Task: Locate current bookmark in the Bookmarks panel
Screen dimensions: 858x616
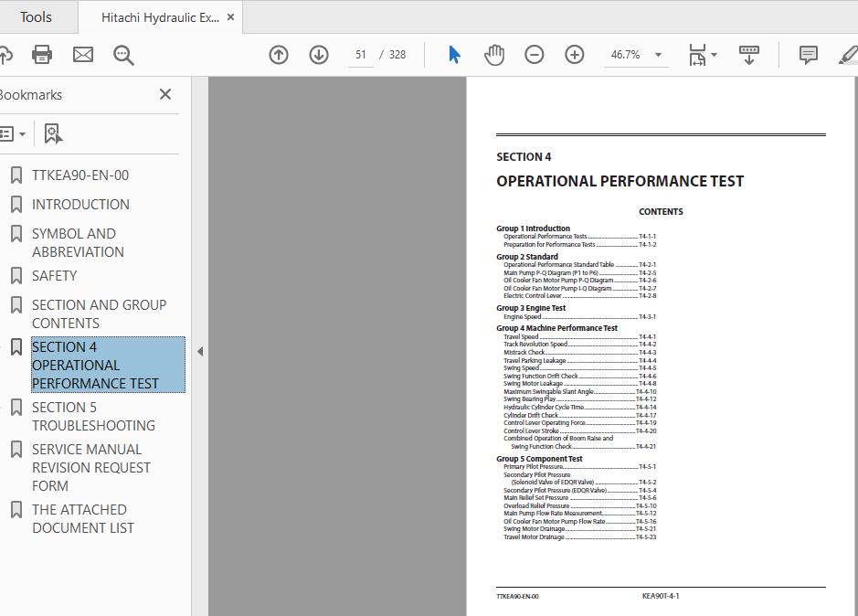Action: tap(52, 133)
